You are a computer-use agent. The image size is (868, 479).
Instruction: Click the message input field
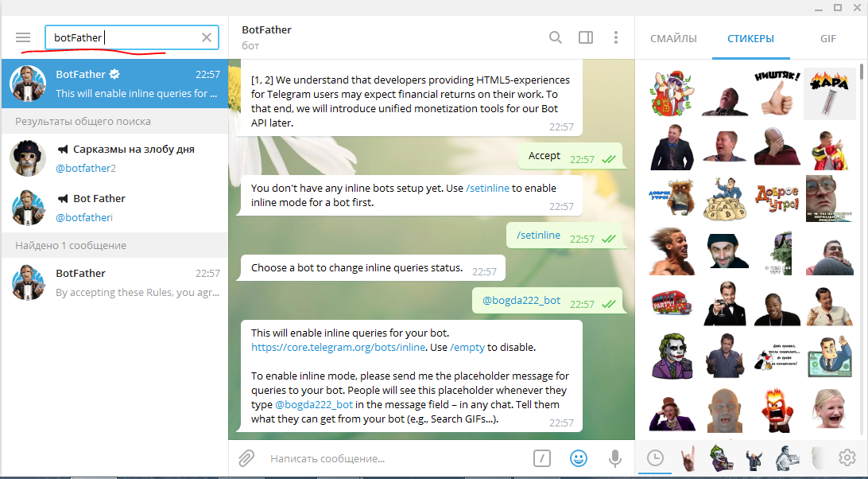pyautogui.click(x=396, y=458)
